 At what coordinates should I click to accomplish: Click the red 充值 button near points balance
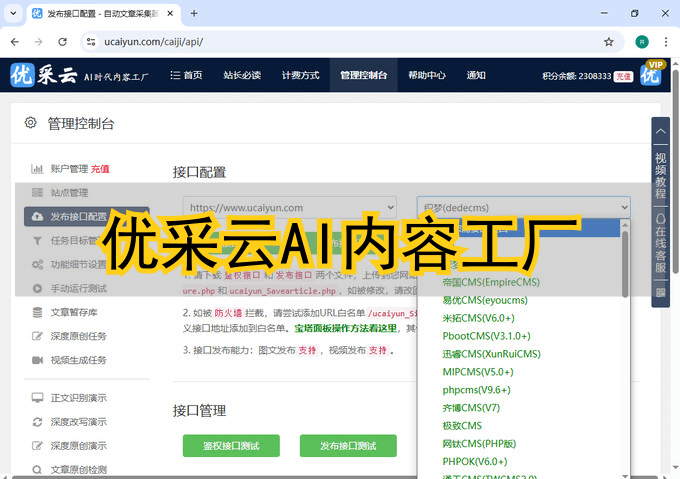point(623,76)
